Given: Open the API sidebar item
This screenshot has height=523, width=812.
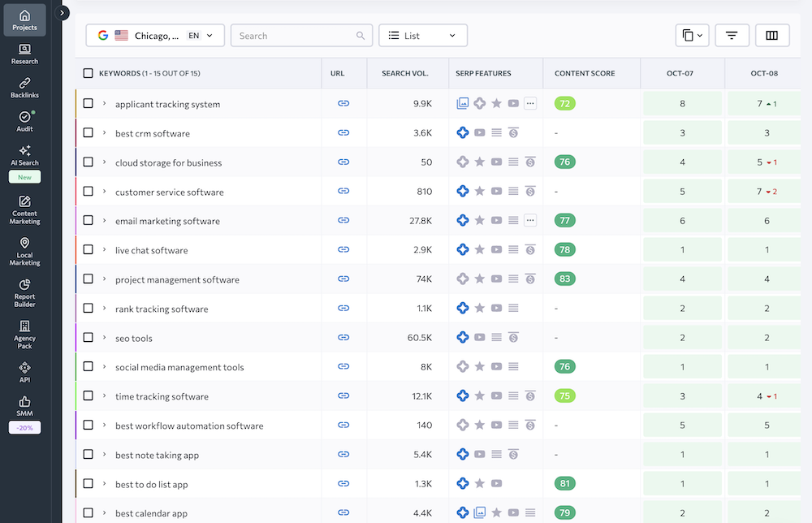Looking at the screenshot, I should pyautogui.click(x=24, y=372).
